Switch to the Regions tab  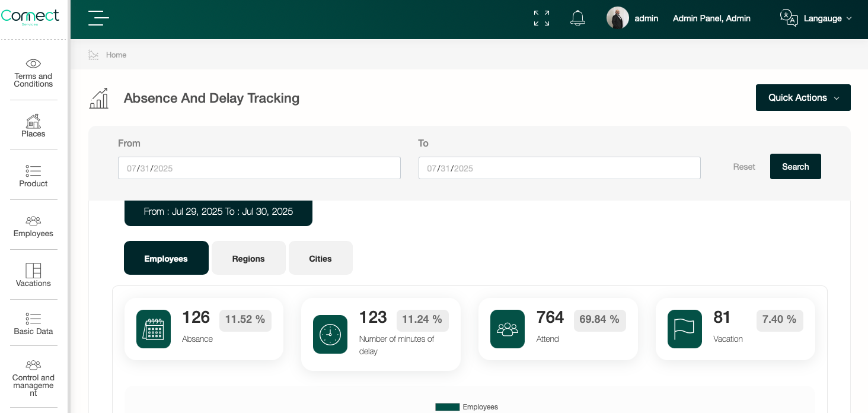pyautogui.click(x=248, y=258)
